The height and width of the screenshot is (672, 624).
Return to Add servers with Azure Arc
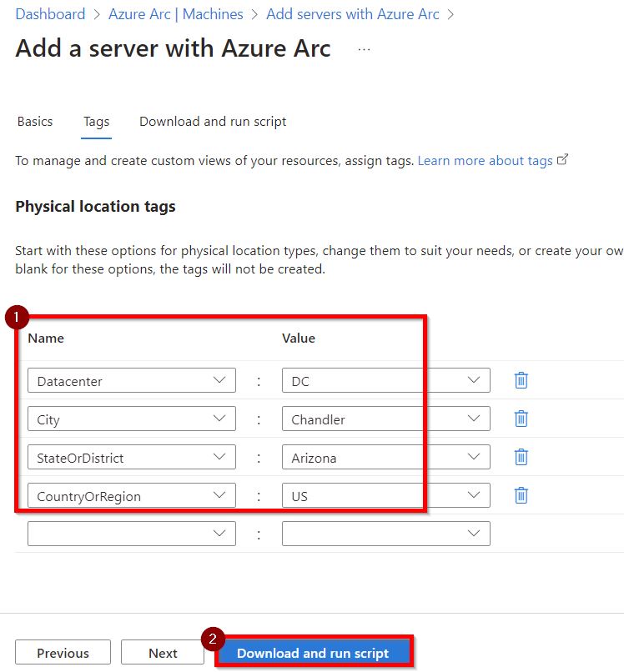[x=353, y=14]
